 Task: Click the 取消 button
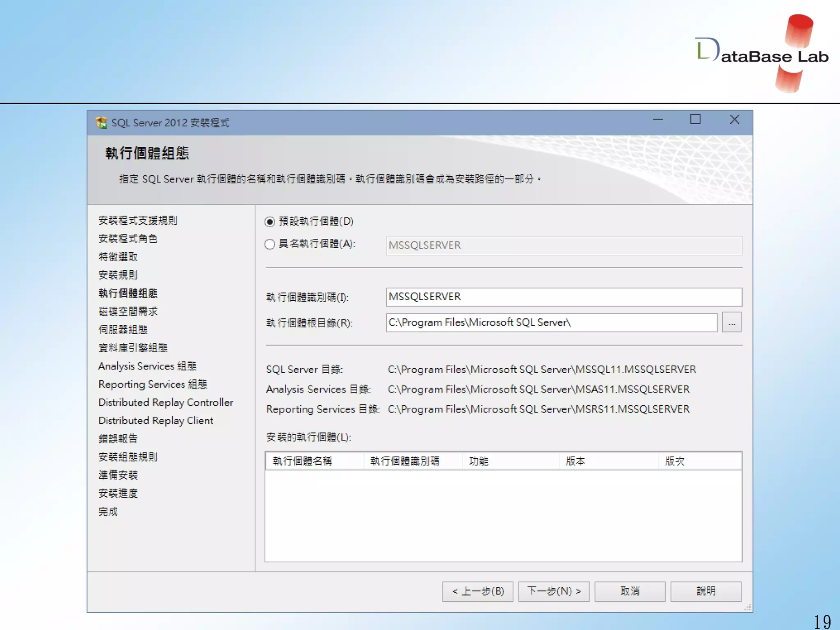pyautogui.click(x=630, y=591)
